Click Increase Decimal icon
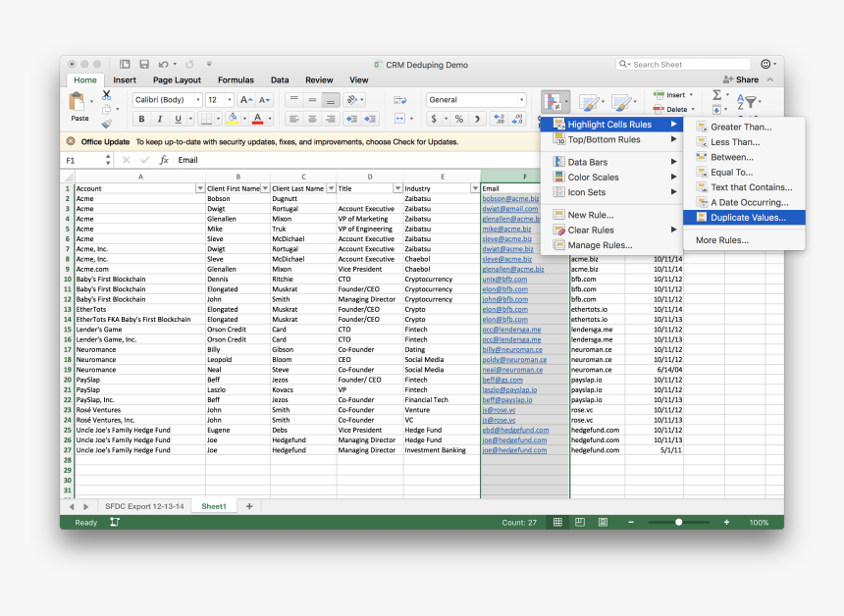The height and width of the screenshot is (616, 844). (x=499, y=119)
